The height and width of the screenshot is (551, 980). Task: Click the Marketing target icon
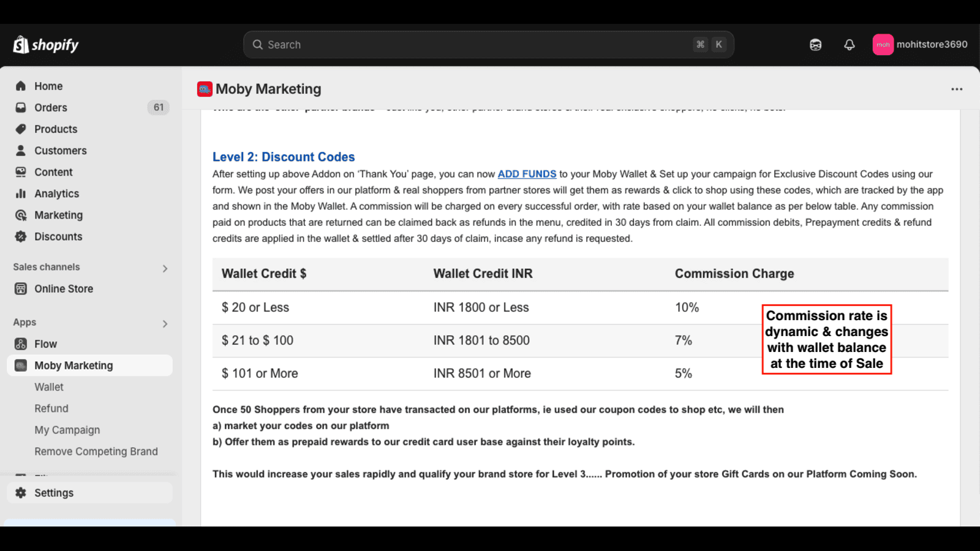21,215
